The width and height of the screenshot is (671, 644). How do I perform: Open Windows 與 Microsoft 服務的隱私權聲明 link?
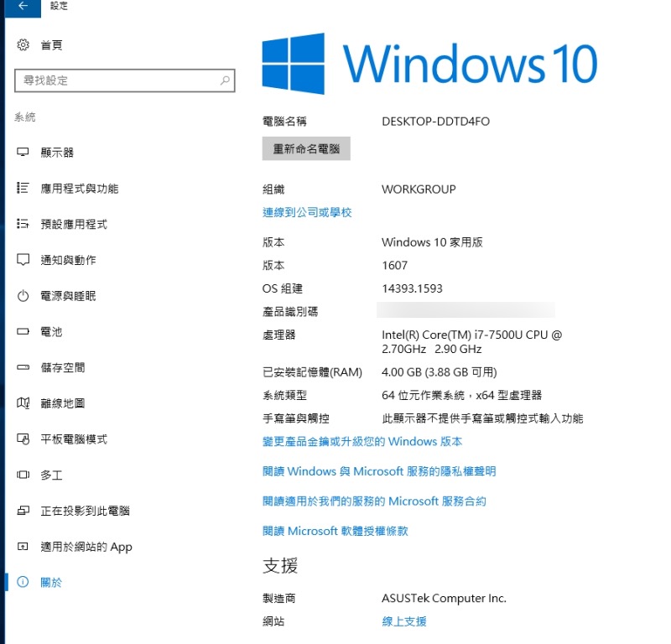[379, 471]
